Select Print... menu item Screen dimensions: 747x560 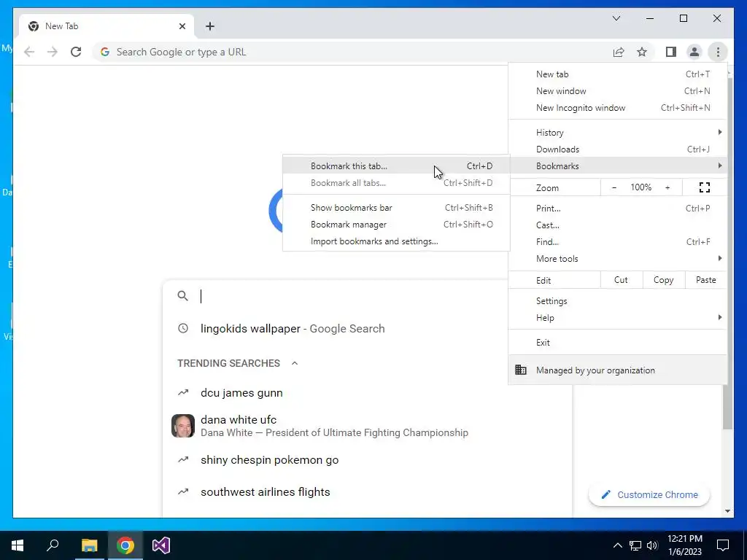click(618, 208)
